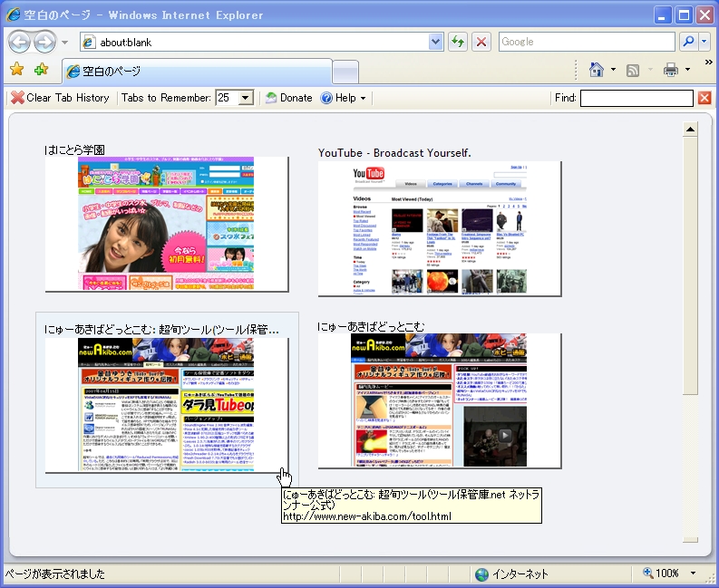Expand the Home button dropdown arrow
Image resolution: width=719 pixels, height=588 pixels.
613,70
